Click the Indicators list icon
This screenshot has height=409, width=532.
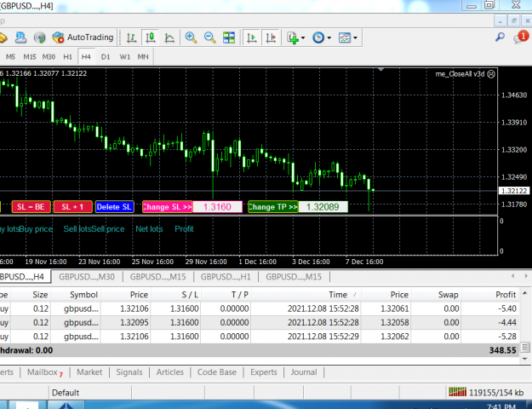pos(293,37)
